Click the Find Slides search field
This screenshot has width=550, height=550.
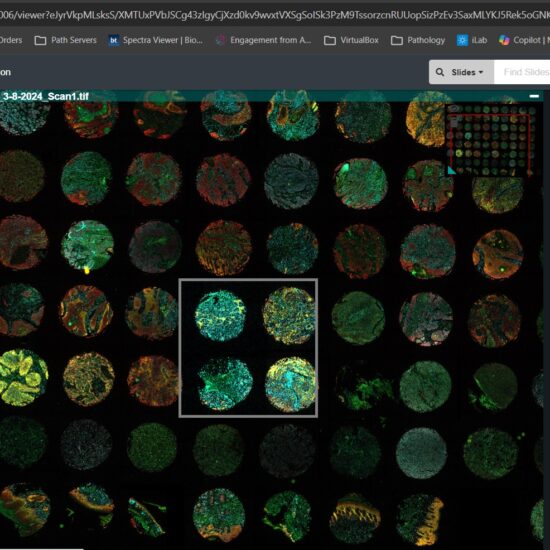(x=522, y=72)
